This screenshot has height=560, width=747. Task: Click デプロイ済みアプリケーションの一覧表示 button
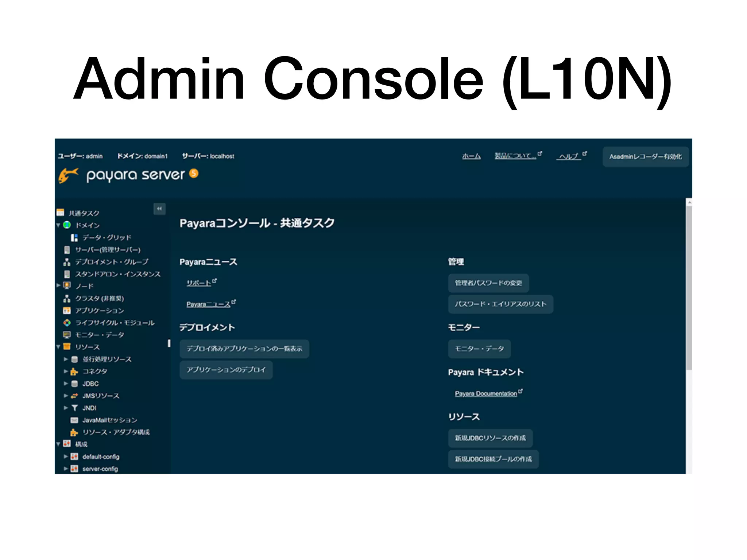click(244, 349)
